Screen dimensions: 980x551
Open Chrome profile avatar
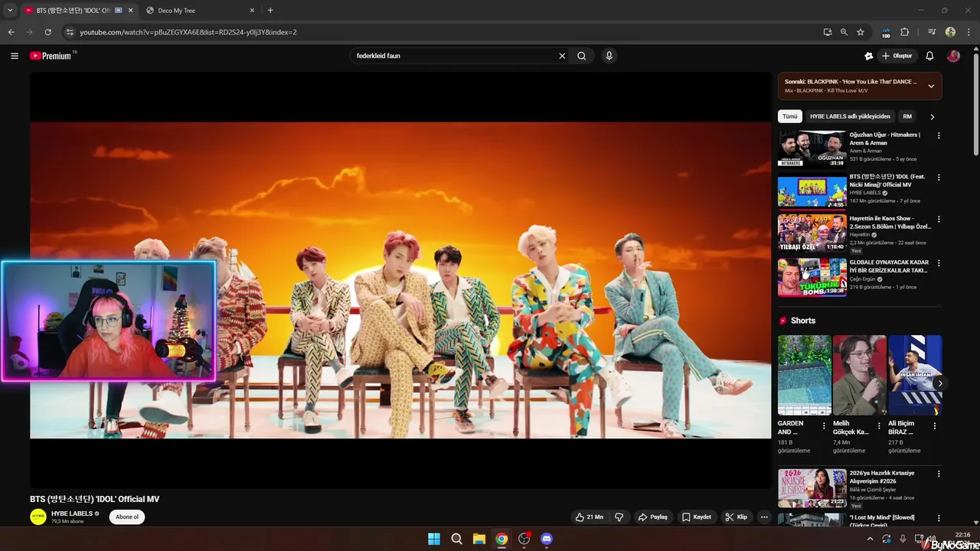(x=950, y=32)
